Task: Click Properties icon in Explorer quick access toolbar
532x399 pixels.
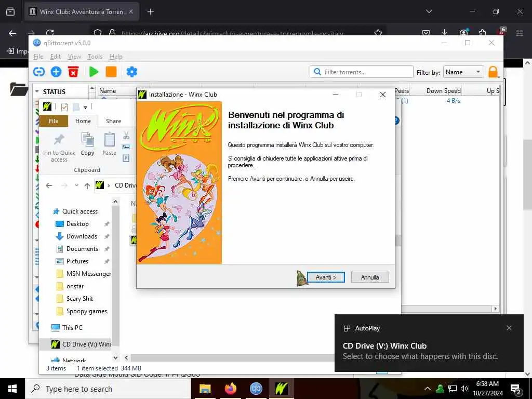Action: click(64, 107)
